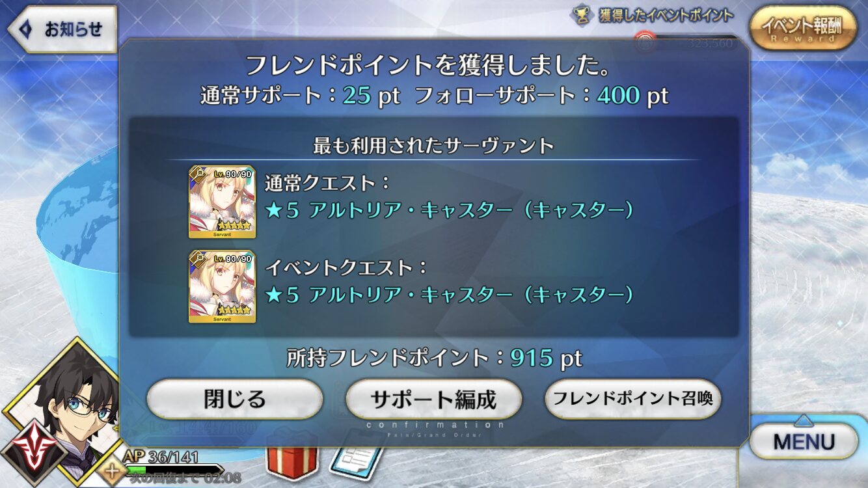This screenshot has height=488, width=868.
Task: Select the 通常クエスト servant thumbnail
Action: pos(222,202)
